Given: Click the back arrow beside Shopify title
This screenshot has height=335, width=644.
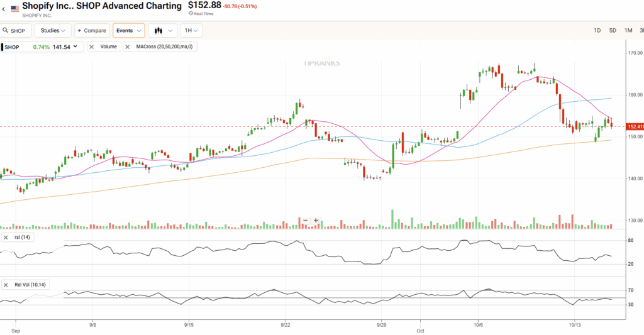Looking at the screenshot, I should 4,9.
